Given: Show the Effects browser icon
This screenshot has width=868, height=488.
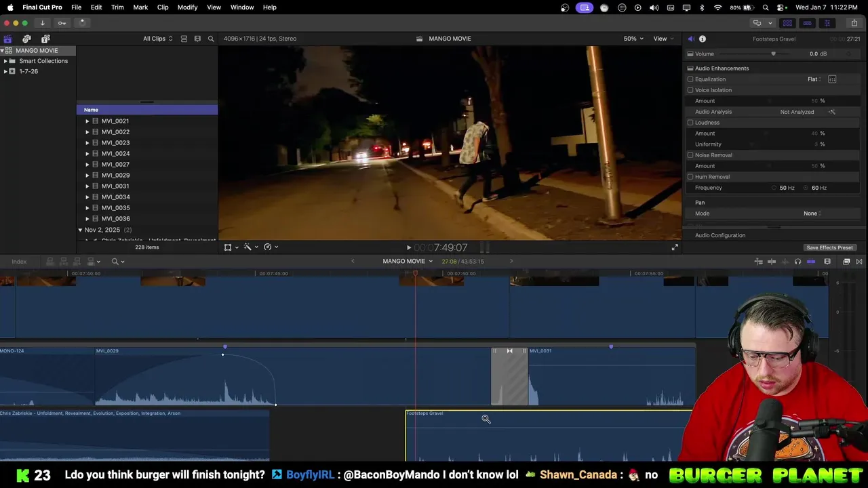Looking at the screenshot, I should point(846,262).
